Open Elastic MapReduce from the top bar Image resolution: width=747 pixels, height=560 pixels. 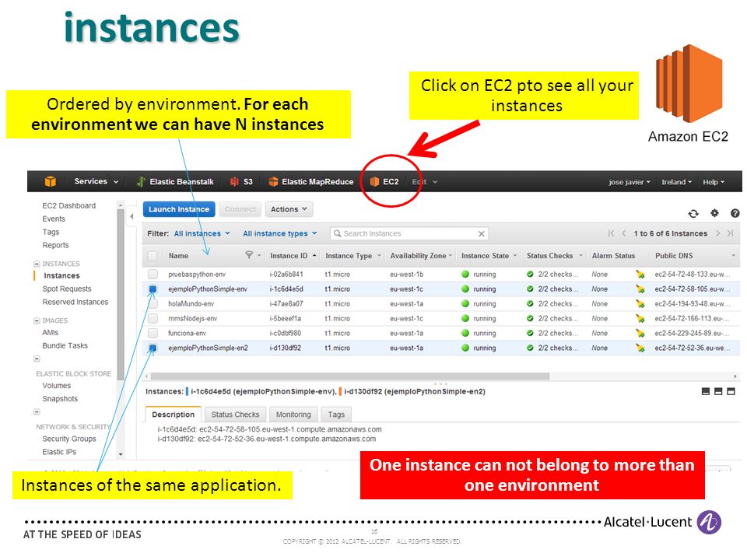tap(311, 181)
